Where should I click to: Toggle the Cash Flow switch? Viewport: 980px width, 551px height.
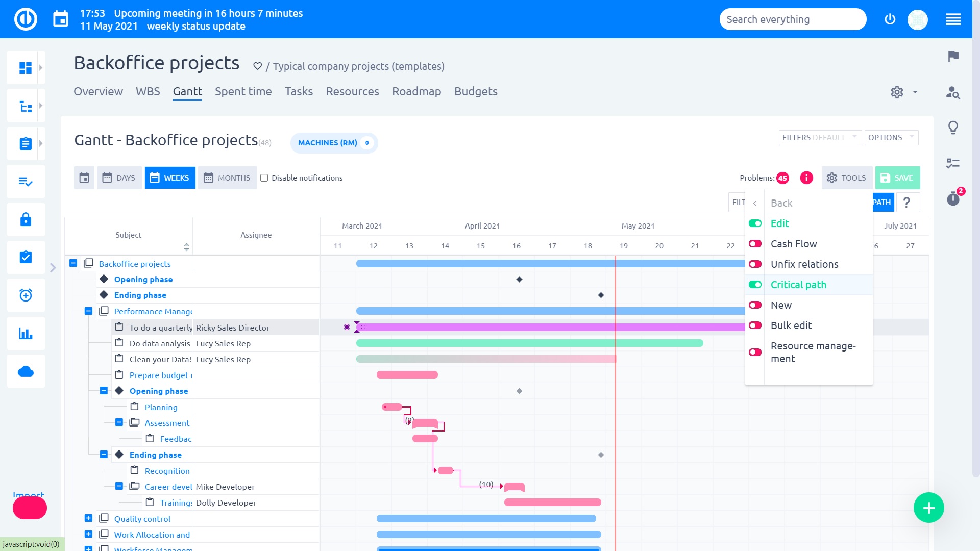(755, 244)
